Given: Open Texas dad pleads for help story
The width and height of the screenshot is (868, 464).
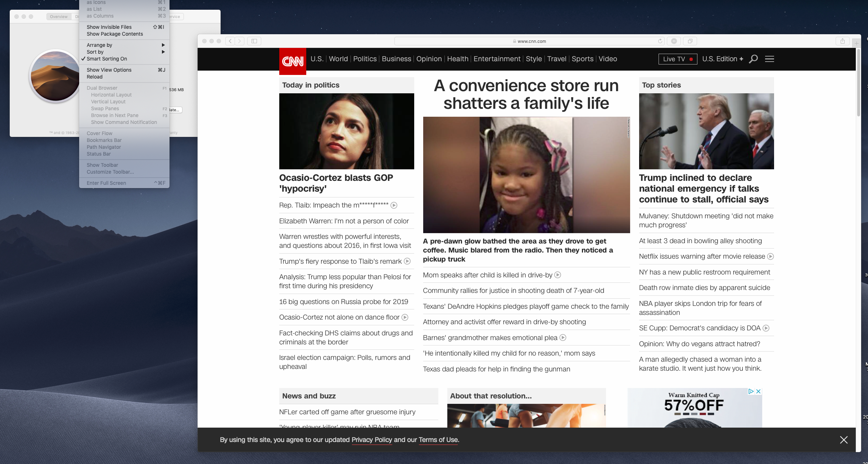Looking at the screenshot, I should [497, 369].
